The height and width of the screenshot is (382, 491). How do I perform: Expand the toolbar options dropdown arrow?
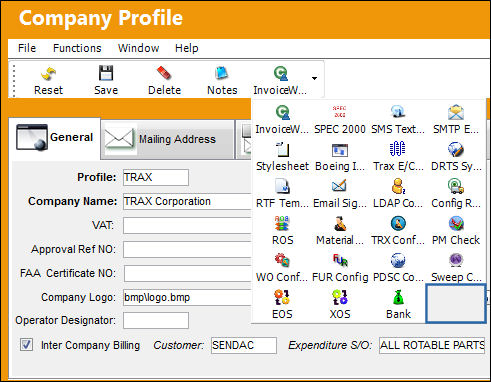click(x=314, y=79)
